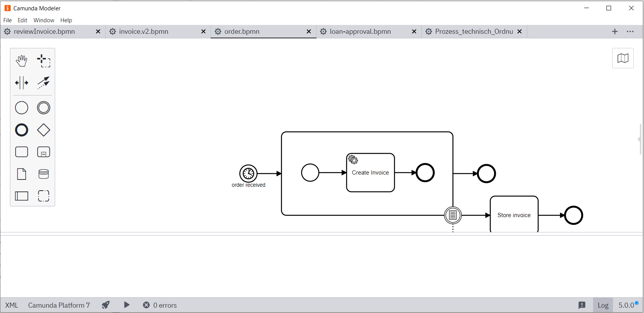Switch to the loan-approval.bpmn tab
The width and height of the screenshot is (644, 313).
point(360,31)
